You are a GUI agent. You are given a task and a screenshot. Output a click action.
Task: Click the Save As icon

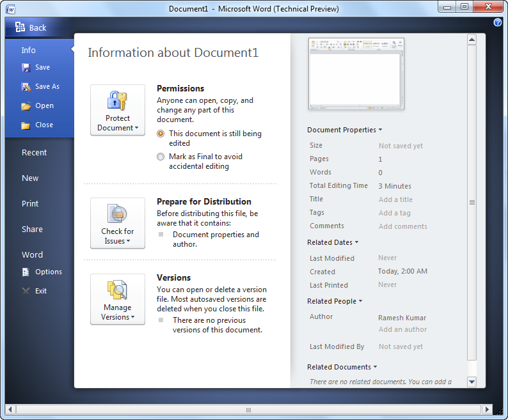coord(26,86)
